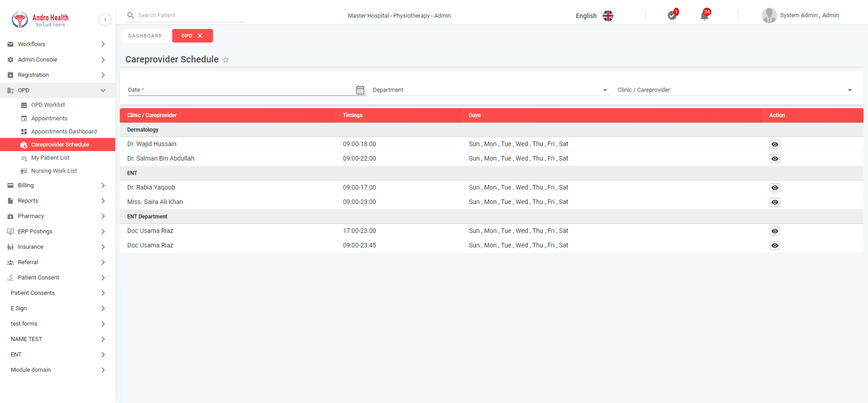Collapse the sidebar using the arrow button
This screenshot has height=403, width=868.
[x=105, y=19]
